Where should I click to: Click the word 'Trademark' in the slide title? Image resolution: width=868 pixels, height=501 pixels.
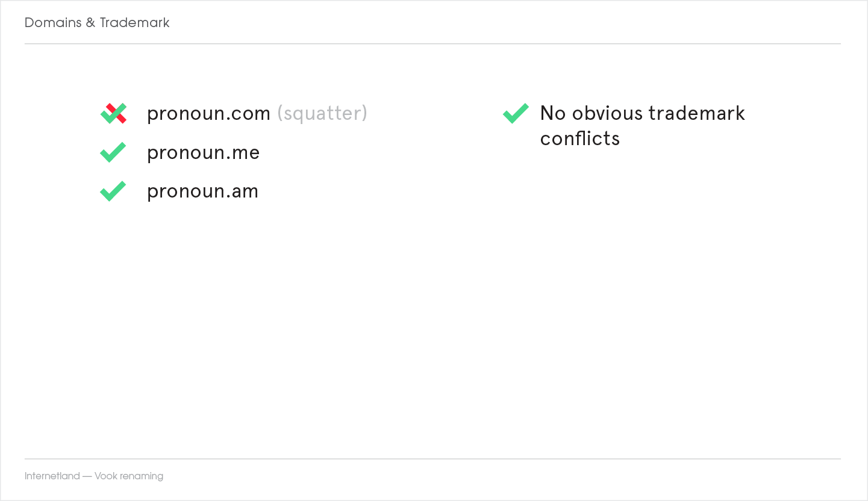(135, 23)
